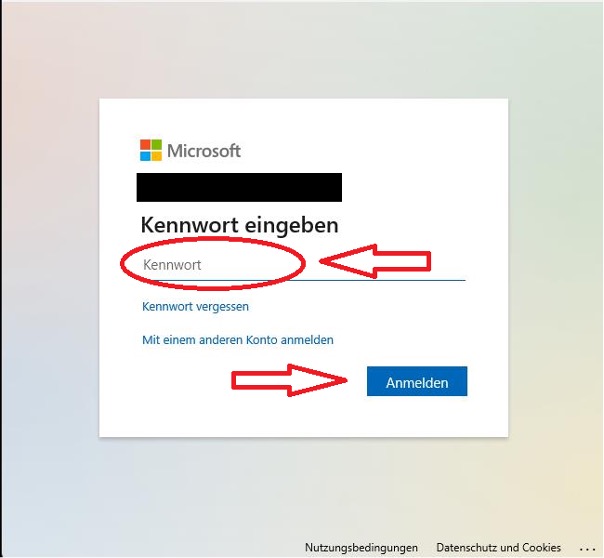This screenshot has height=558, width=604.
Task: Open the Kennwort vergessen link
Action: [195, 307]
